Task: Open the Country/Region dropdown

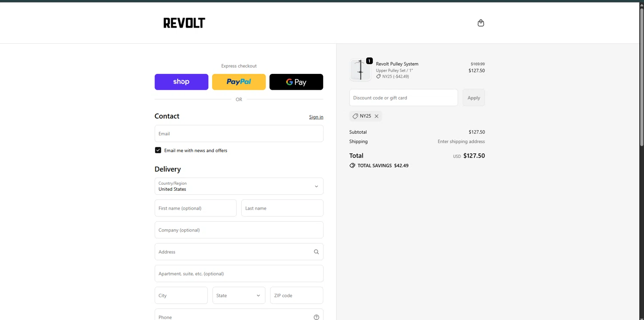Action: (x=239, y=186)
